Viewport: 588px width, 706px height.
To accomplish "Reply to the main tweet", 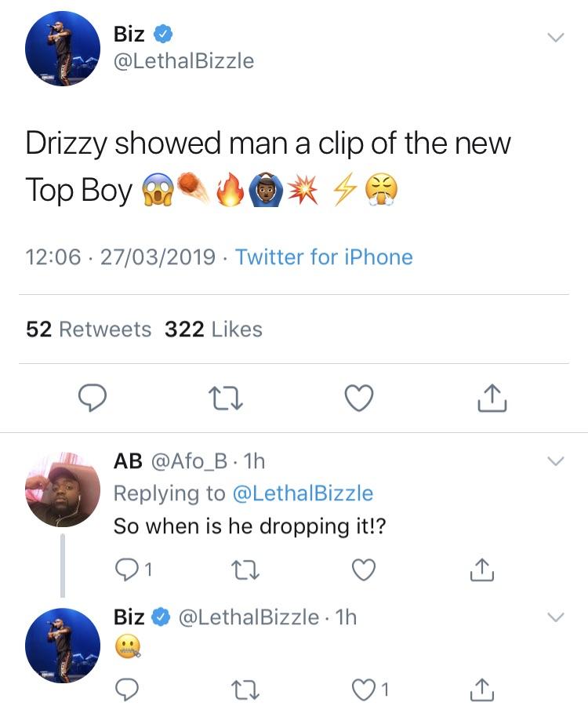I will click(x=93, y=398).
